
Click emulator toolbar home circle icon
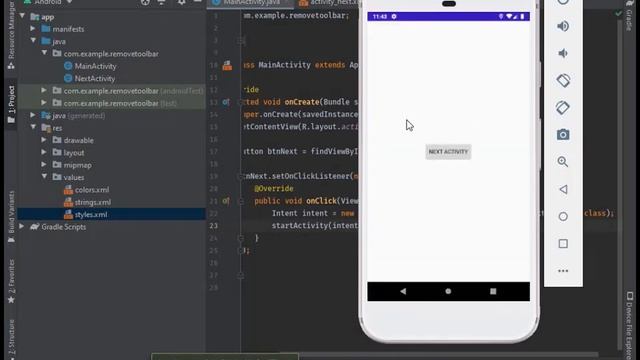[x=563, y=216]
